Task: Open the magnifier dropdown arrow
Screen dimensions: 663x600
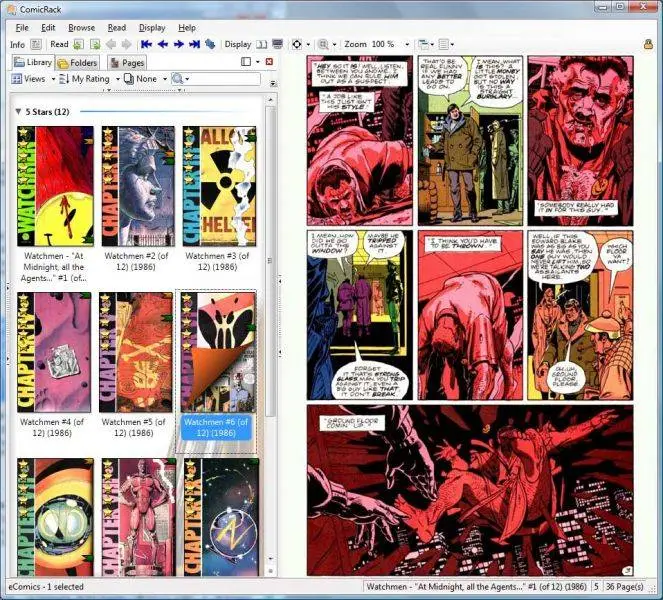Action: (x=334, y=44)
